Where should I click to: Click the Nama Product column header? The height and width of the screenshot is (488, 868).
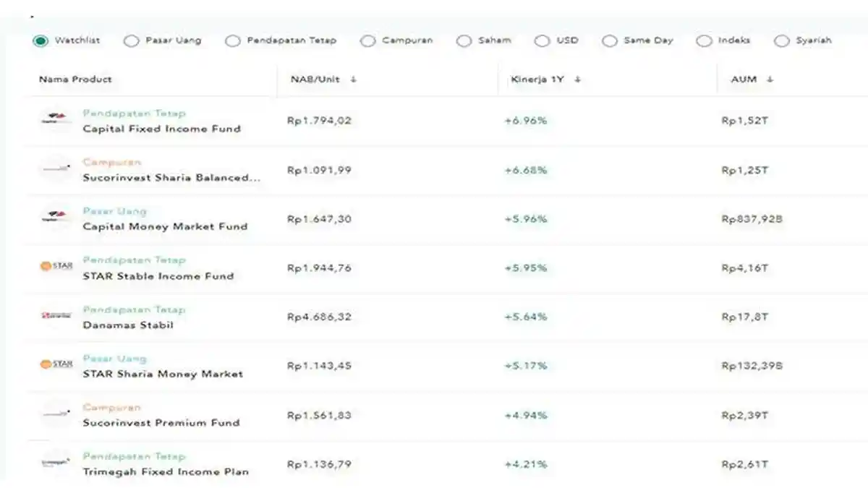75,80
